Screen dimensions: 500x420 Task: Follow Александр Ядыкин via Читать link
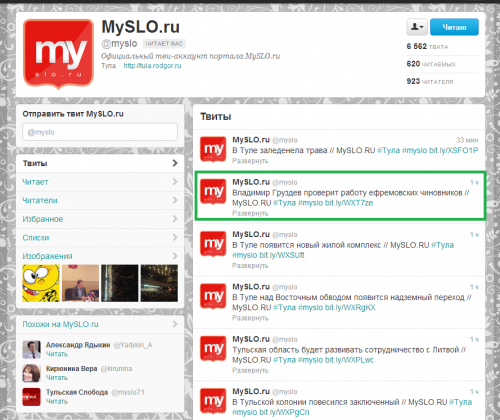[x=57, y=354]
